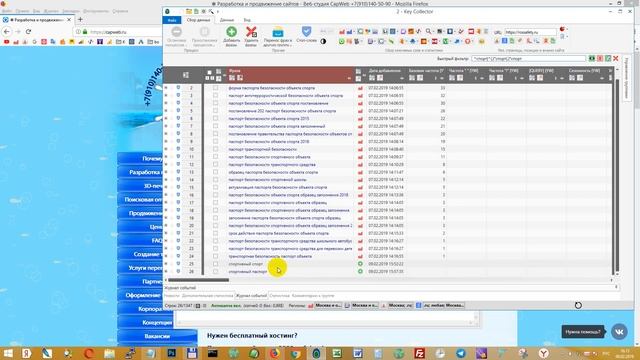Image resolution: width=640 pixels, height=360 pixels.
Task: Click the URL input field in ribbon
Action: tap(530, 32)
